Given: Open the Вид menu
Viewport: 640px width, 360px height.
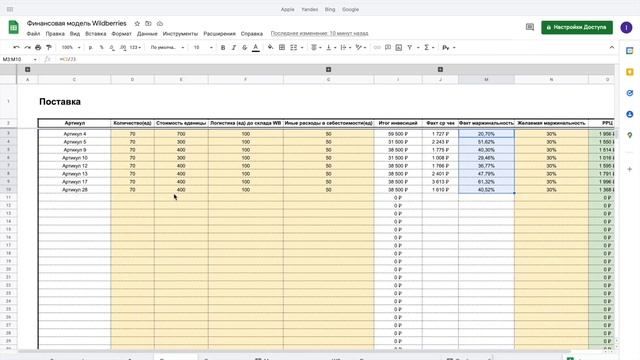Looking at the screenshot, I should (75, 33).
